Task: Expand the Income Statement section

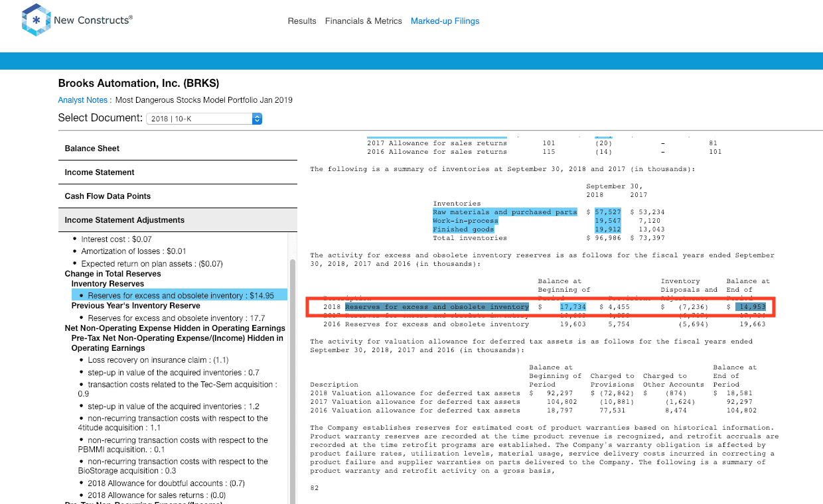Action: (x=178, y=172)
